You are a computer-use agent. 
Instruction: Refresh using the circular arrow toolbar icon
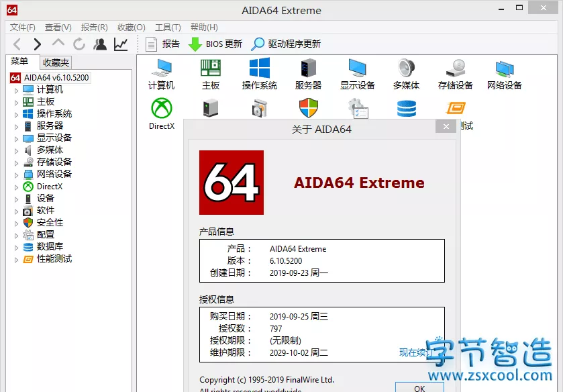pos(79,44)
